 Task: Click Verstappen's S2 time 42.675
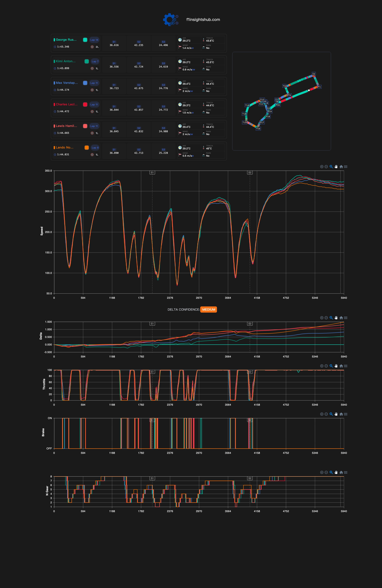tap(139, 88)
